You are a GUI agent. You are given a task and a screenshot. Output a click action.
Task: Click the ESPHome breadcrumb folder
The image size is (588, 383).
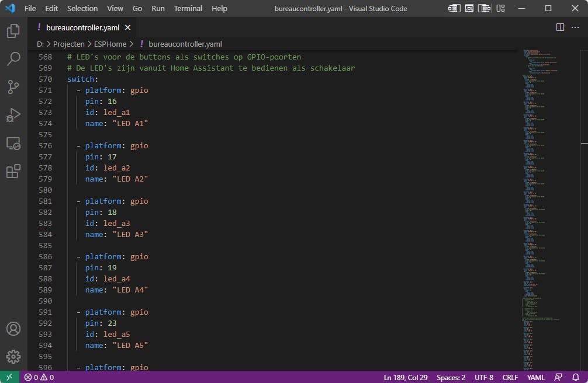tap(110, 44)
